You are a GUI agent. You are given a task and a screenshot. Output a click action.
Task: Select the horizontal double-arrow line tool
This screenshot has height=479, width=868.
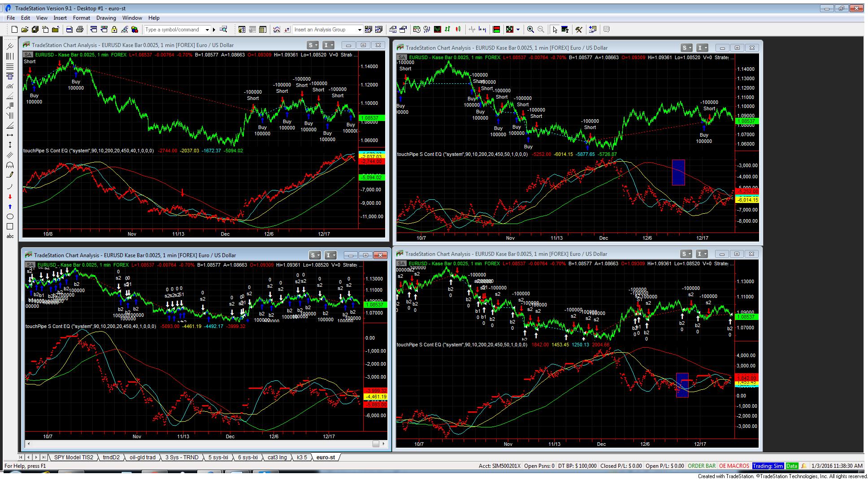[x=10, y=135]
